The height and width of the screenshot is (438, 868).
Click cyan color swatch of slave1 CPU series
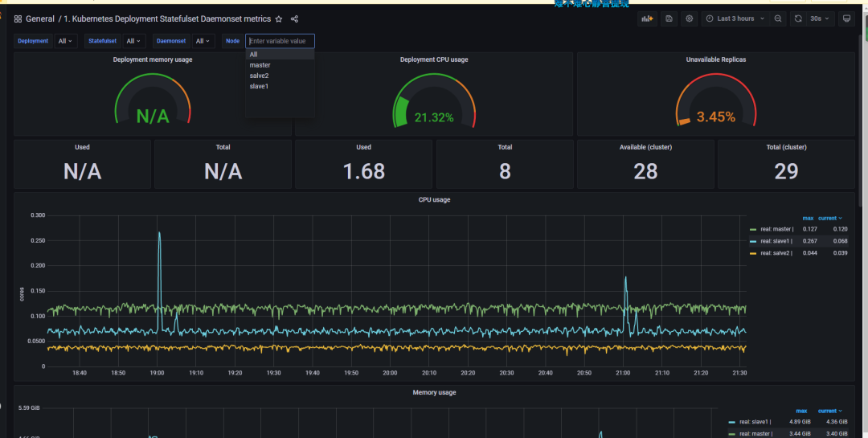pyautogui.click(x=753, y=241)
